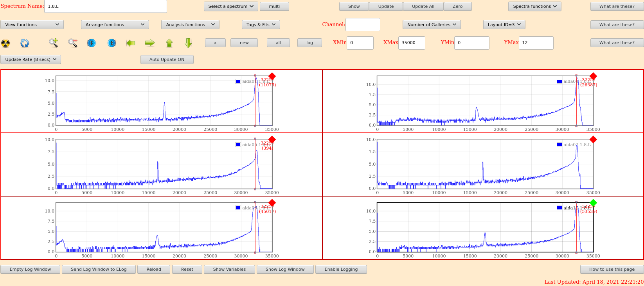Toggle the log scale button
This screenshot has width=644, height=286.
[309, 43]
